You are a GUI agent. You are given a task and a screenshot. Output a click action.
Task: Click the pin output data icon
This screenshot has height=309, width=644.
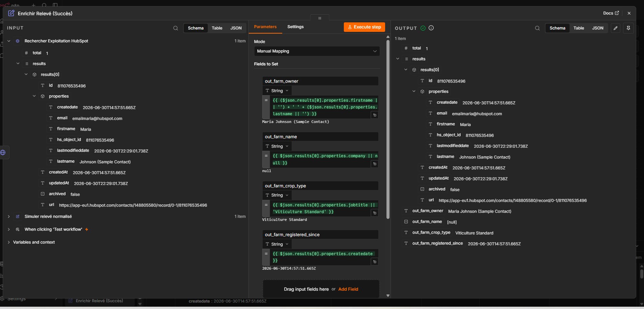point(628,28)
